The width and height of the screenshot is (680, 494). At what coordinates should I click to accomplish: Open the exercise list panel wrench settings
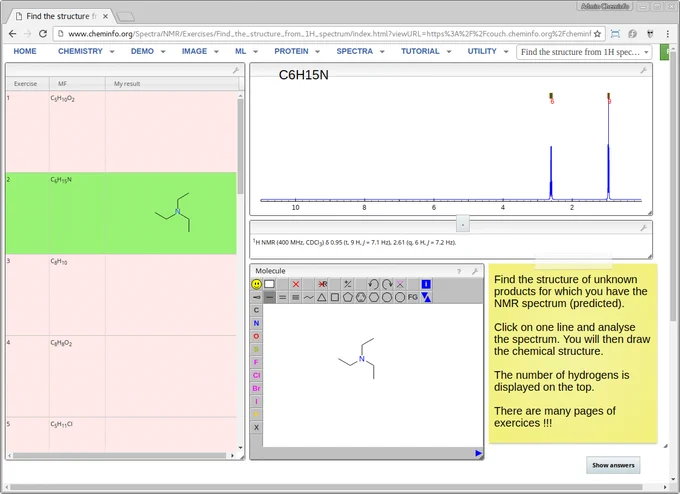pyautogui.click(x=236, y=70)
